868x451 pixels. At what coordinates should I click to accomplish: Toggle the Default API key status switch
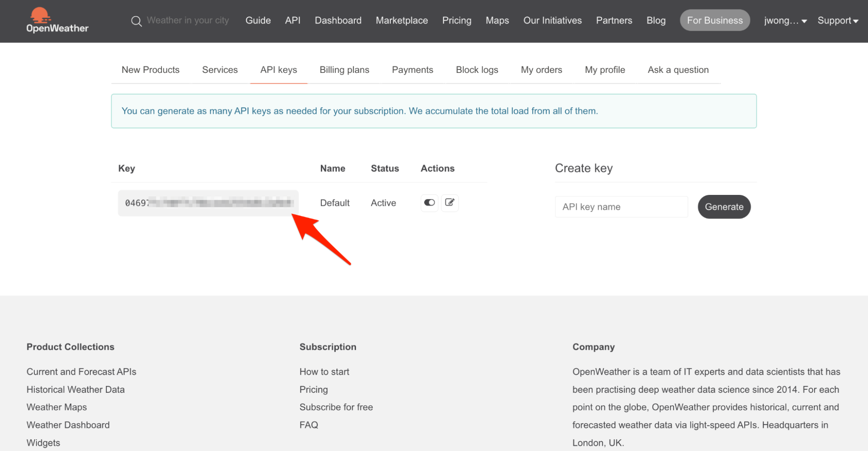[x=429, y=202]
